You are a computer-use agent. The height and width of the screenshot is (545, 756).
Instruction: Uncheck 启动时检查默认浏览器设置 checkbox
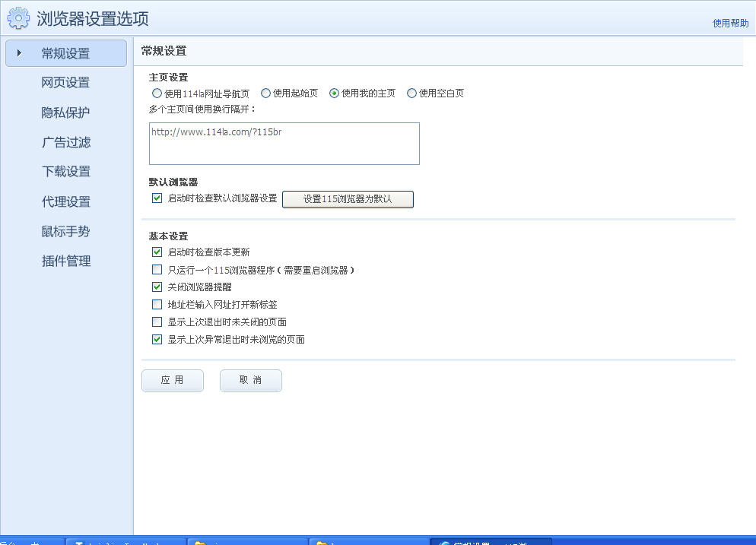(x=157, y=198)
